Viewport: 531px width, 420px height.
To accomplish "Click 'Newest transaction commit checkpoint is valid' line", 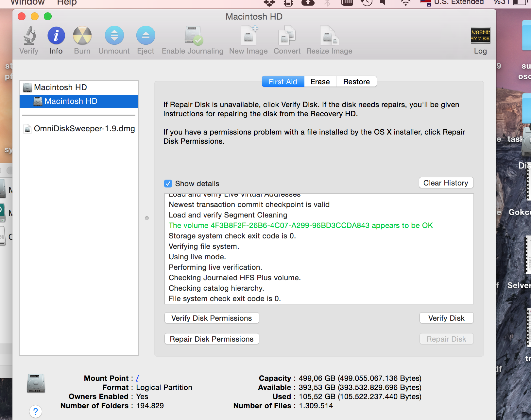I will (249, 204).
